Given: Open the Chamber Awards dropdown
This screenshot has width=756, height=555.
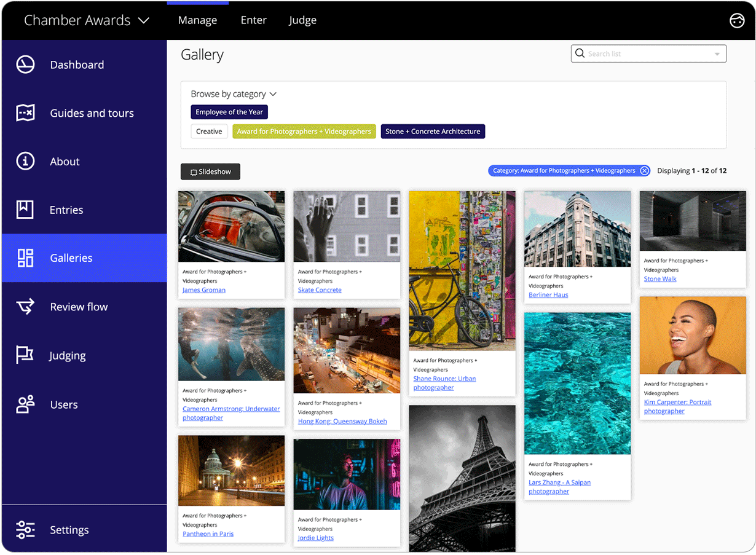Looking at the screenshot, I should pos(85,20).
